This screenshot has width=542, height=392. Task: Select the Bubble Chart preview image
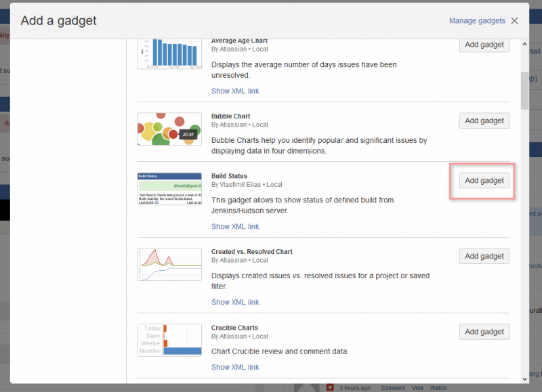click(x=169, y=130)
